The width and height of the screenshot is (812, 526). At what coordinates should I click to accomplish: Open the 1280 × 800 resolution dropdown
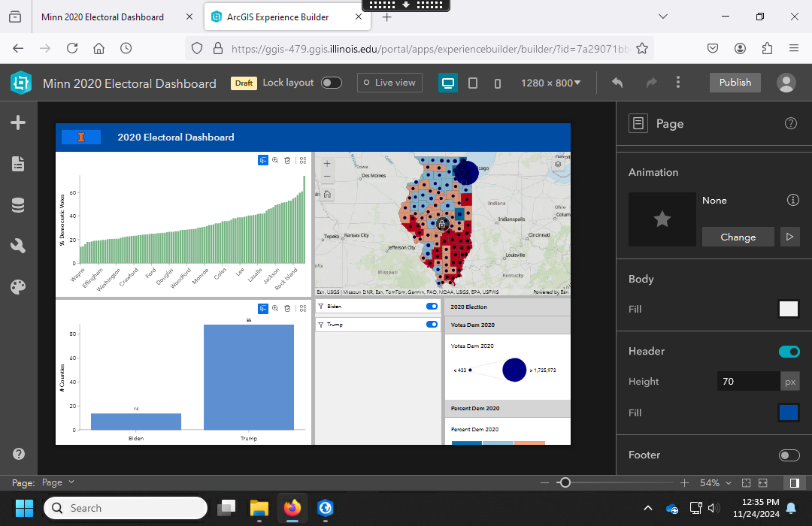[551, 83]
